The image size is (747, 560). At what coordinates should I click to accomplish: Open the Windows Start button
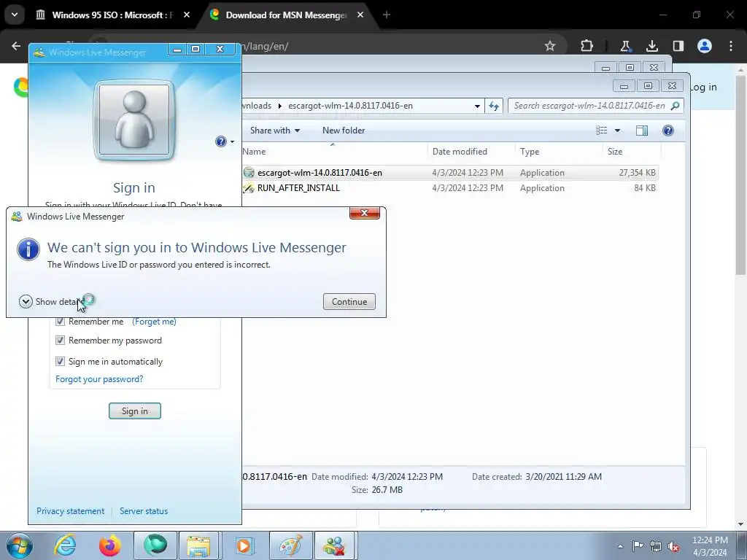20,545
